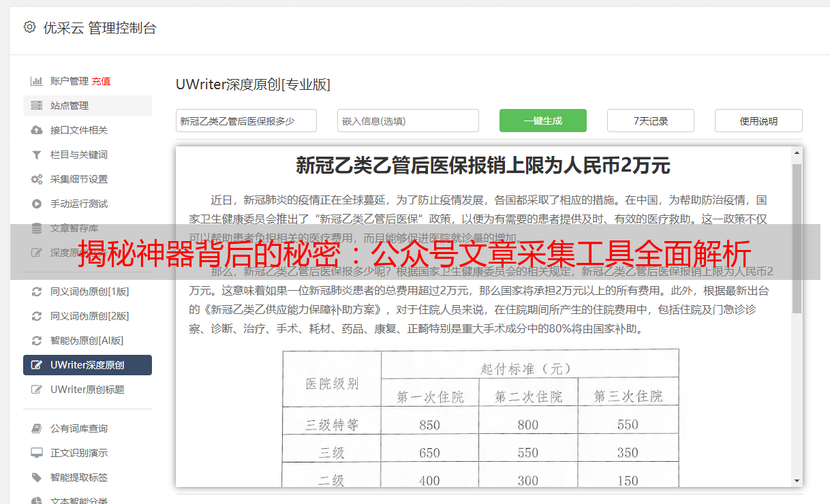This screenshot has width=830, height=504.
Task: Open the 站点管理 menu item
Action: (x=87, y=106)
